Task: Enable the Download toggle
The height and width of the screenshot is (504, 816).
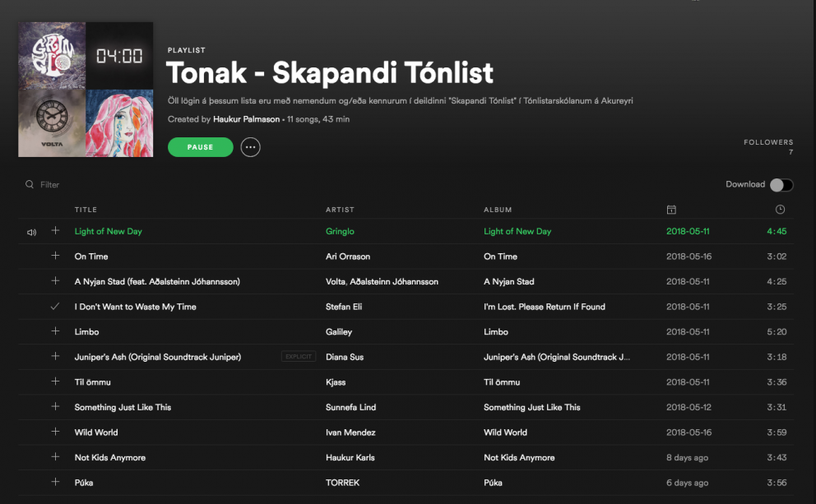Action: pos(780,184)
